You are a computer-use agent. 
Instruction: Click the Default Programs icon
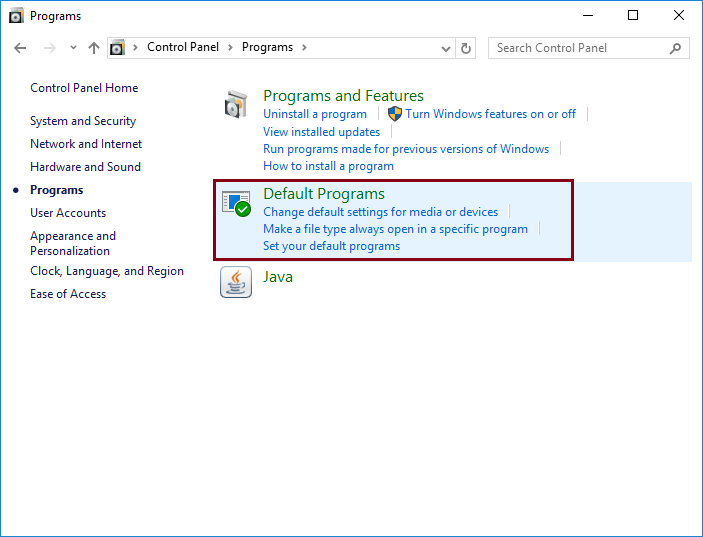coord(236,203)
